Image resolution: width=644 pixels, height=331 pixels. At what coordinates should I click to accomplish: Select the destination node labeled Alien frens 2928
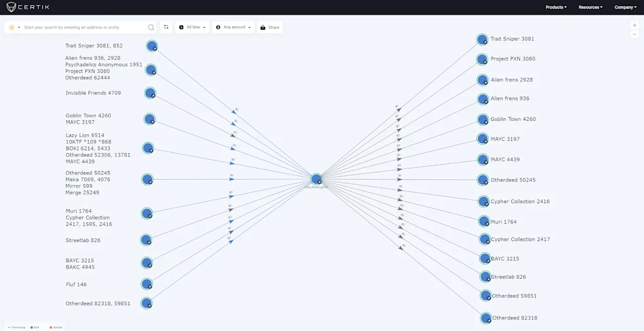coord(483,80)
